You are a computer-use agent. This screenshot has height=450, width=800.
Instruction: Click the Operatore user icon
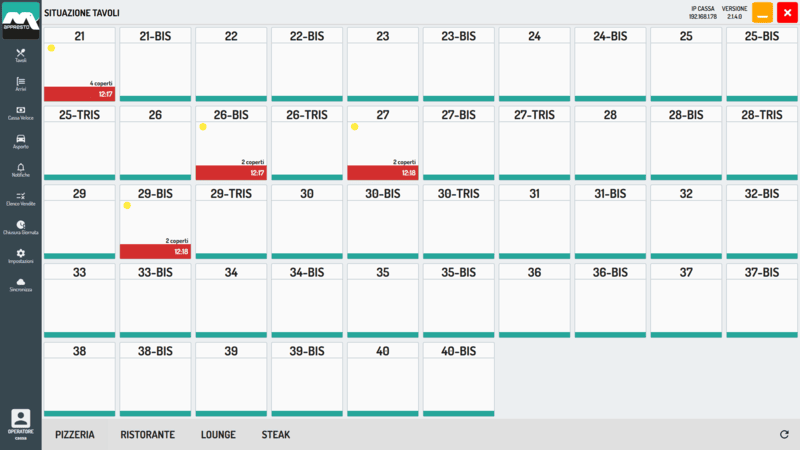[x=20, y=424]
